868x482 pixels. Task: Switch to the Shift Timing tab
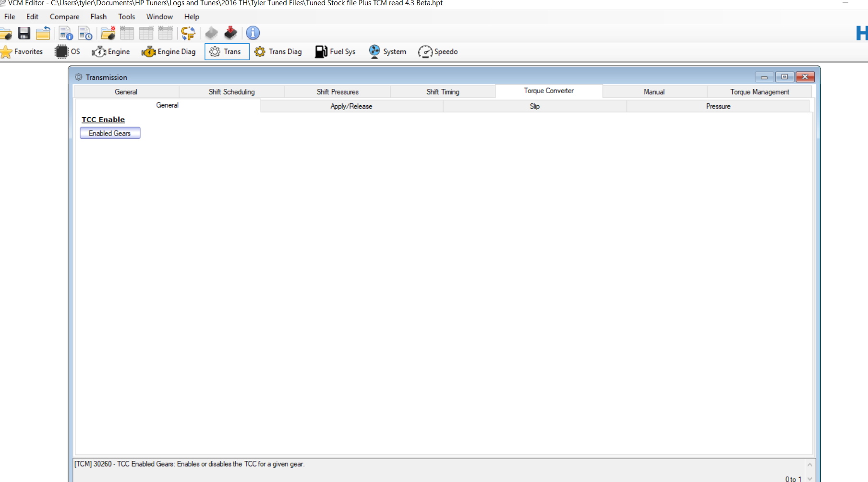click(443, 92)
